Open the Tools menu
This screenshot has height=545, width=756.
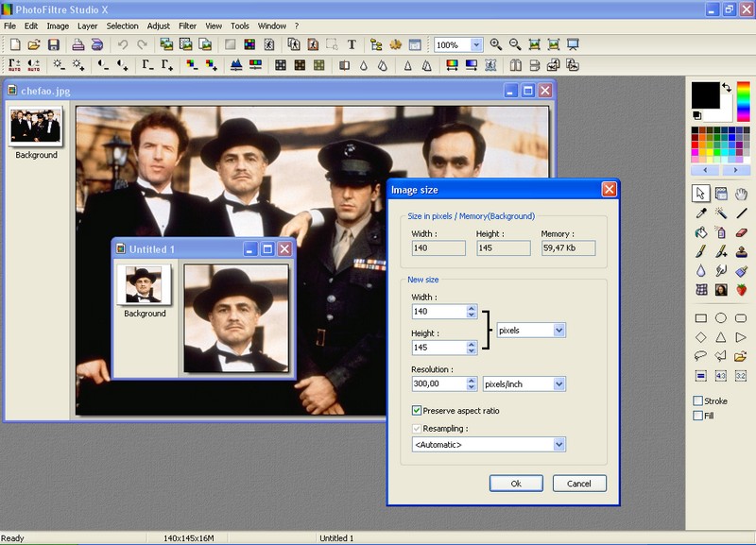coord(240,26)
